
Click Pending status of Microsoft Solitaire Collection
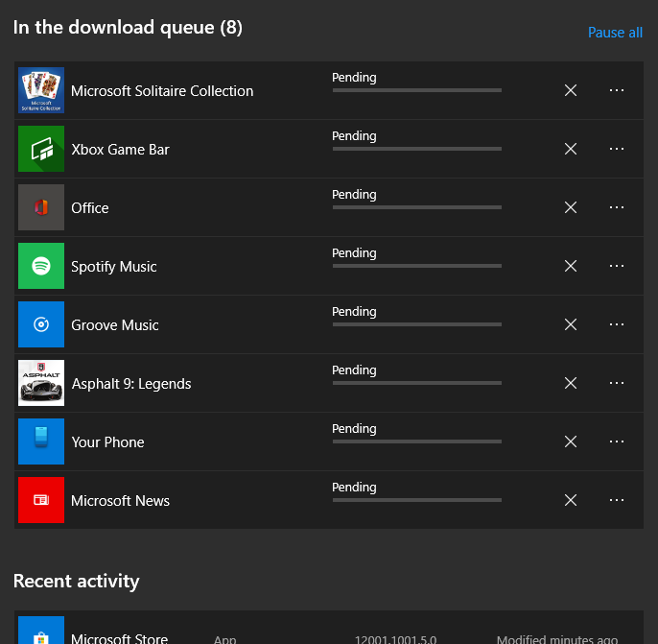(354, 78)
